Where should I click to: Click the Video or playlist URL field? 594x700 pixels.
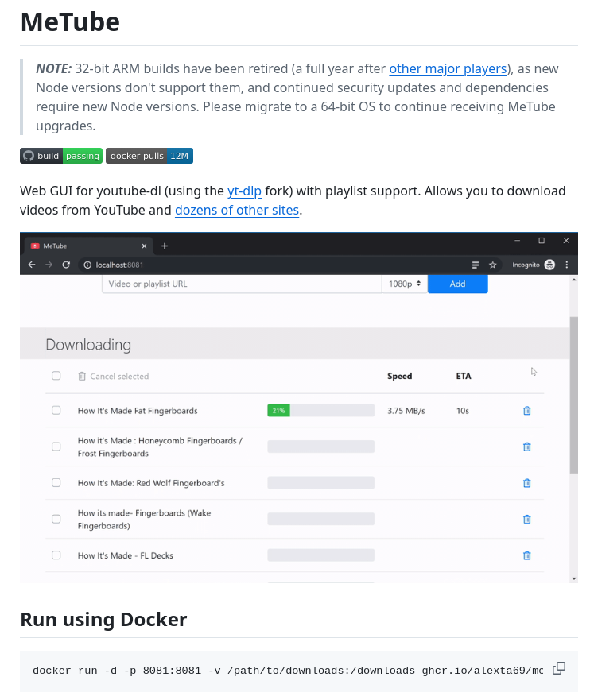click(x=242, y=284)
